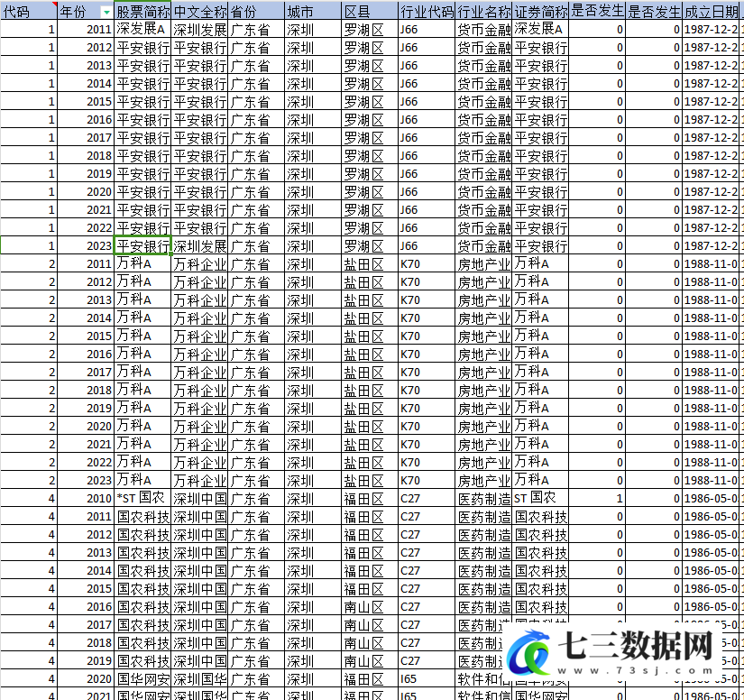
Task: Click year 2011 in the 深发展A row
Action: (86, 30)
